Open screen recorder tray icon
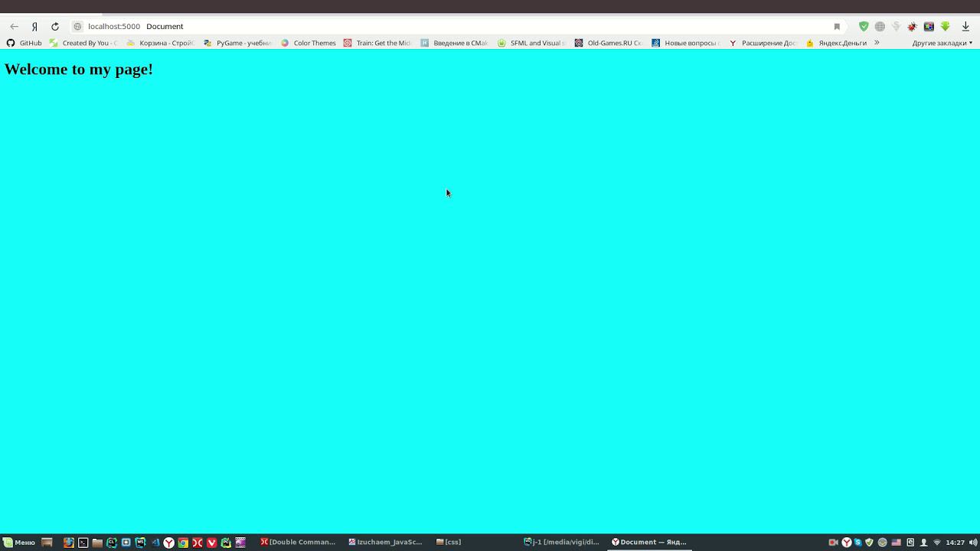 point(834,542)
